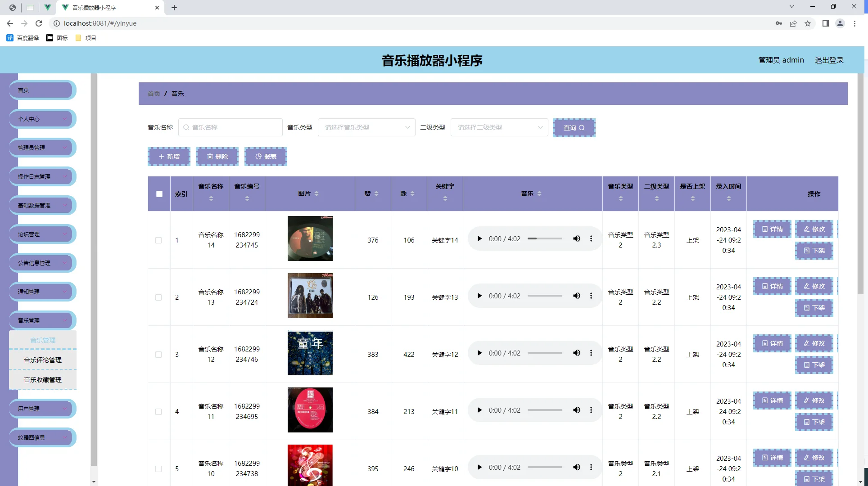Click 退出登录 to log out
Screen dimensions: 868x486
[x=829, y=59]
